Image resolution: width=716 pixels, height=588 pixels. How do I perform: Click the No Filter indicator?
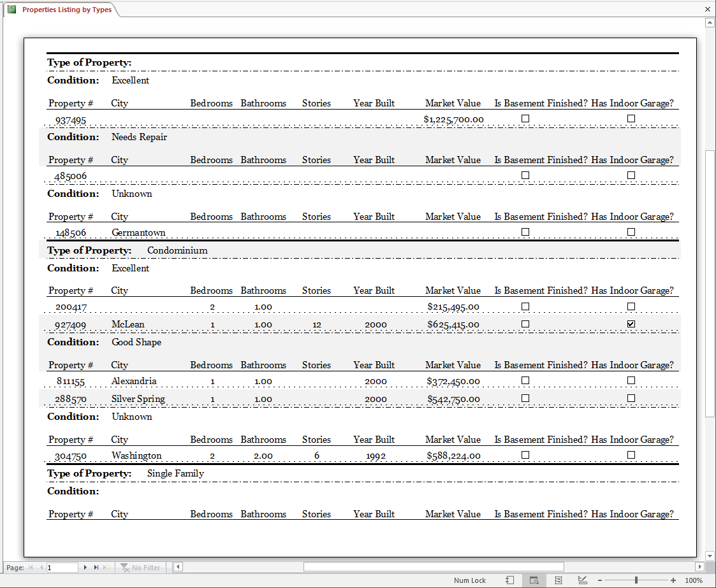(140, 568)
